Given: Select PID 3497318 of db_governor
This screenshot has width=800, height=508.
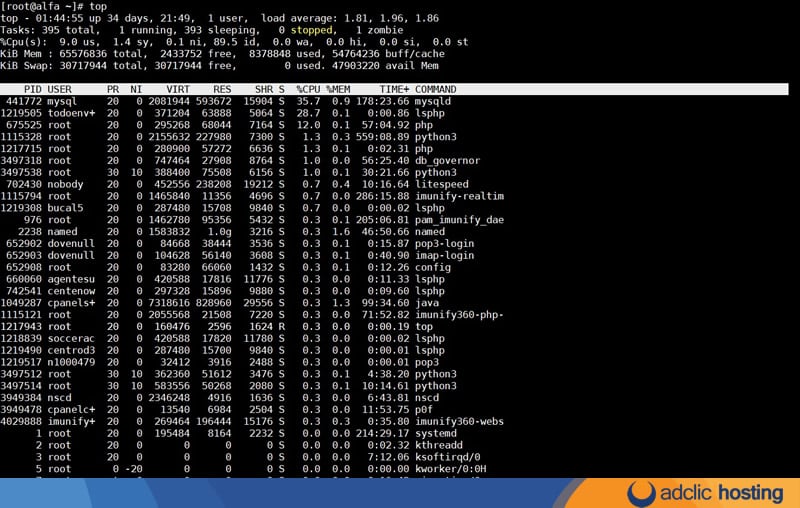Looking at the screenshot, I should 21,161.
